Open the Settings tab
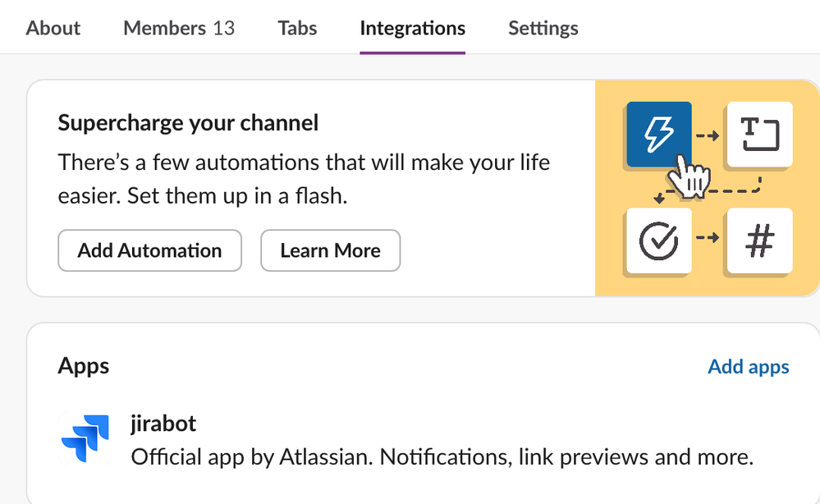The height and width of the screenshot is (504, 820). (x=543, y=27)
